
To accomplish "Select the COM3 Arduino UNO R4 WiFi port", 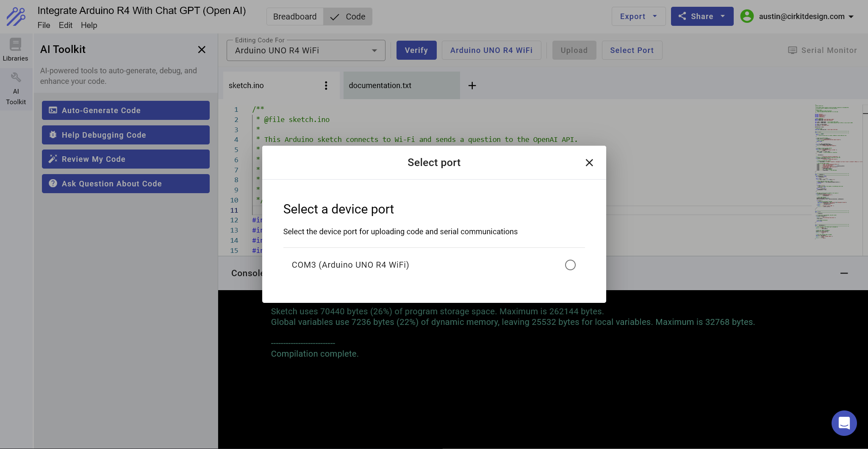I will [570, 264].
